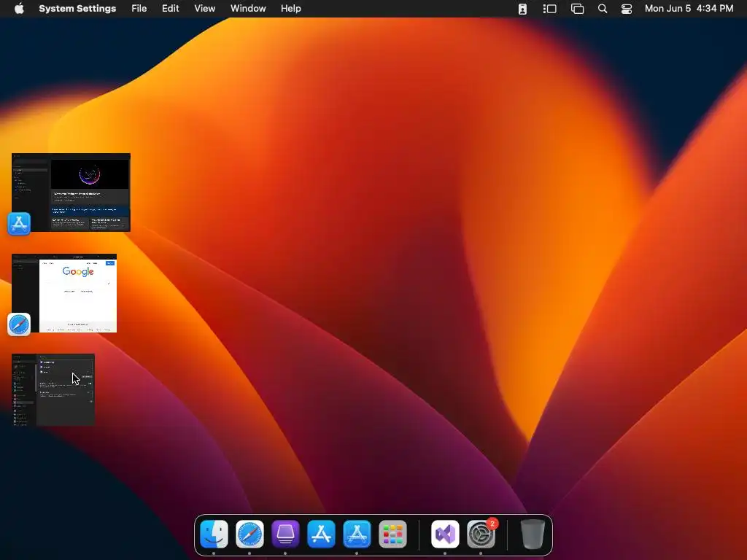Open Spotlight search from the menu bar

(x=602, y=9)
